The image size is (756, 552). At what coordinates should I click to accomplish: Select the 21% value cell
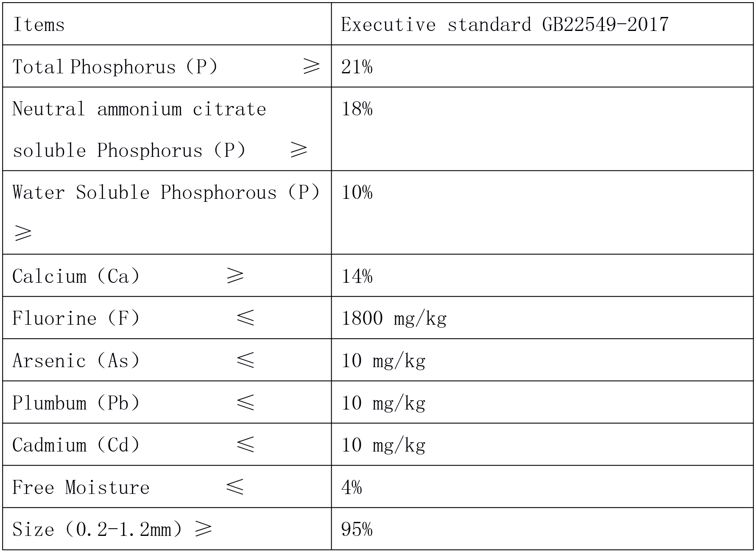pyautogui.click(x=357, y=67)
